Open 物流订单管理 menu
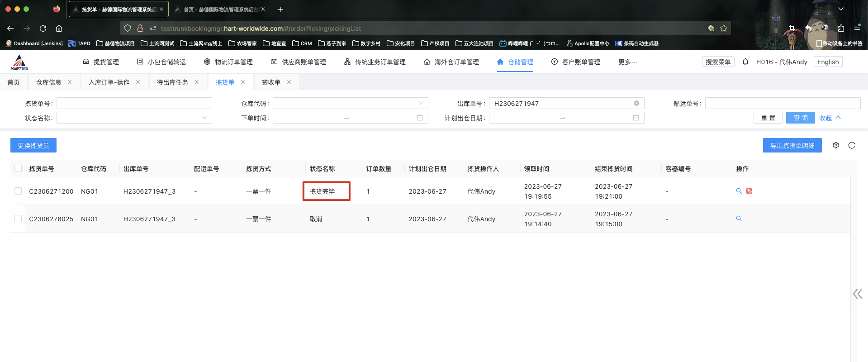The image size is (868, 362). coord(228,62)
